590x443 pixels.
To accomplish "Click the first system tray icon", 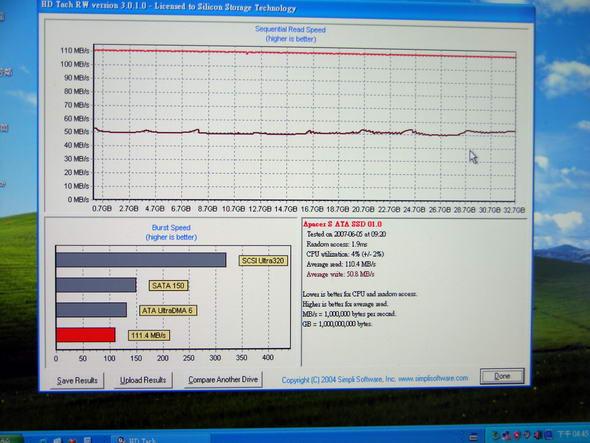I will point(496,436).
